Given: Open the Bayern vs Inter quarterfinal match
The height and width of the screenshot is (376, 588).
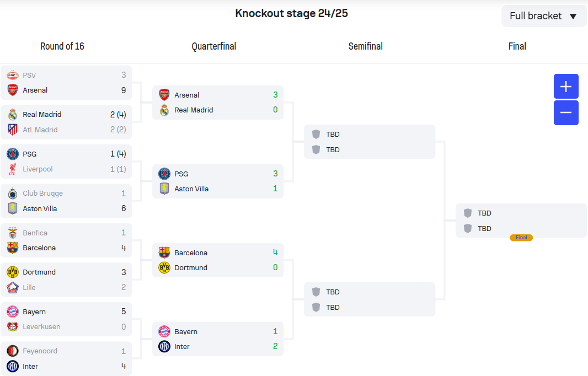Looking at the screenshot, I should coord(218,339).
